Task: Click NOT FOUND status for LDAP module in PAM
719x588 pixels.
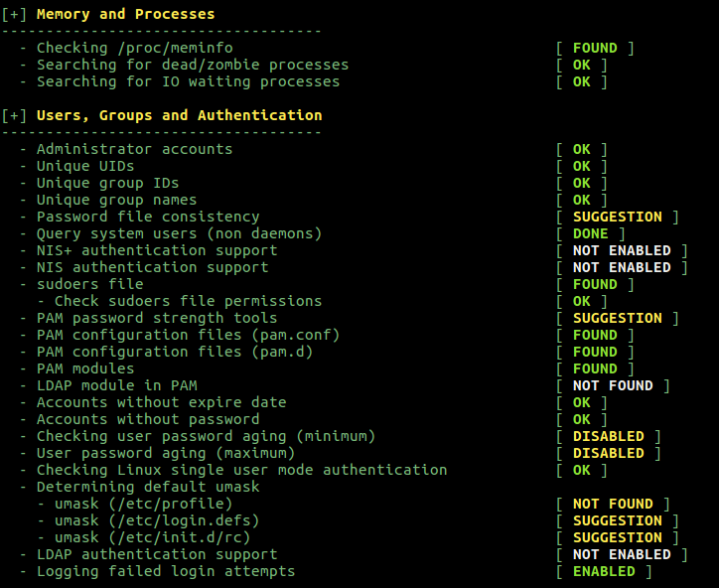Action: point(613,385)
